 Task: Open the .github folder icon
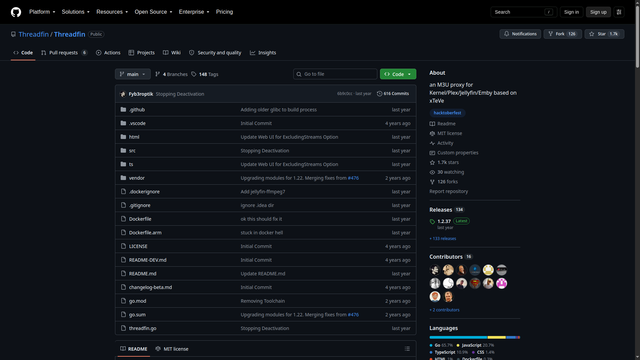[x=123, y=109]
